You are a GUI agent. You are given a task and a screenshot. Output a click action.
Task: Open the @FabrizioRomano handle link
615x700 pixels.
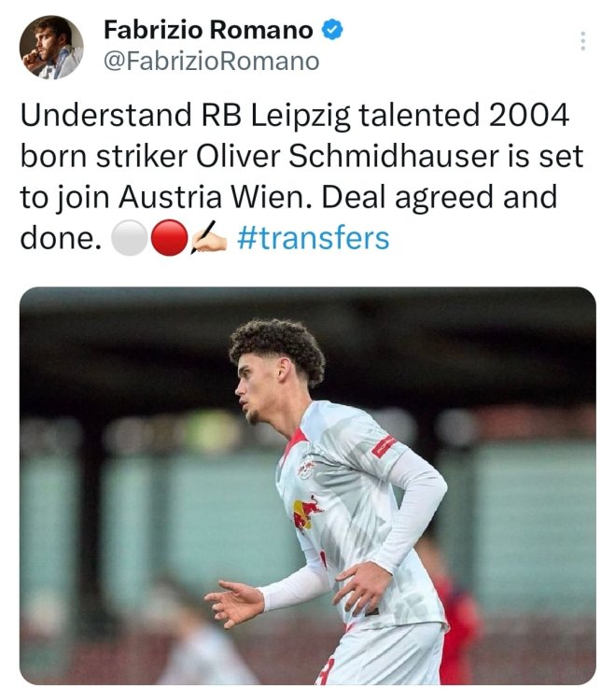211,62
